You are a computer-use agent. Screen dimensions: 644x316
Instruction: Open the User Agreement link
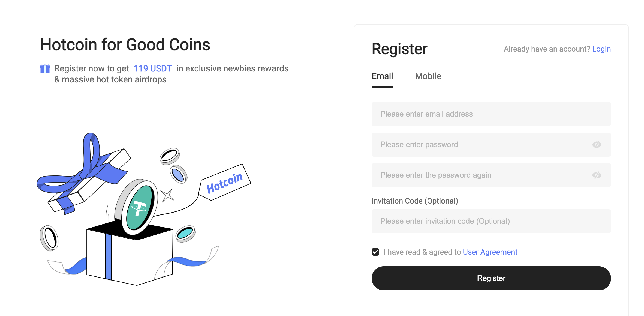(x=490, y=252)
